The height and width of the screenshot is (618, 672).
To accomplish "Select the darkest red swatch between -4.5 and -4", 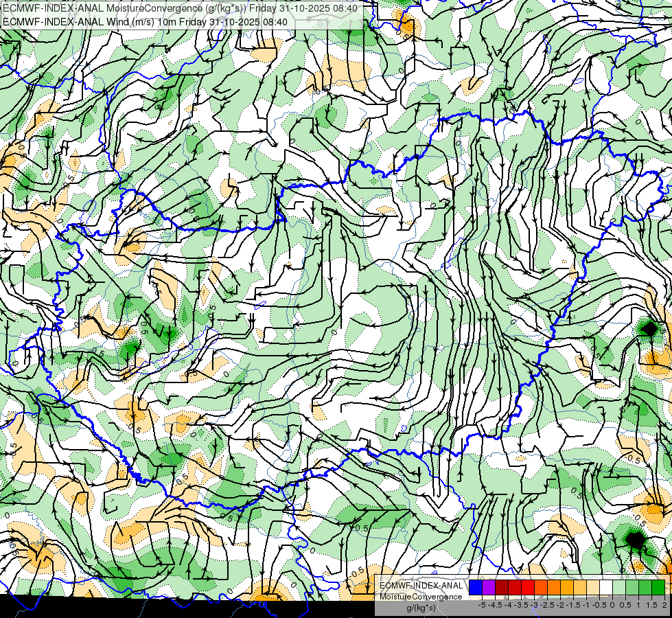I will click(502, 587).
